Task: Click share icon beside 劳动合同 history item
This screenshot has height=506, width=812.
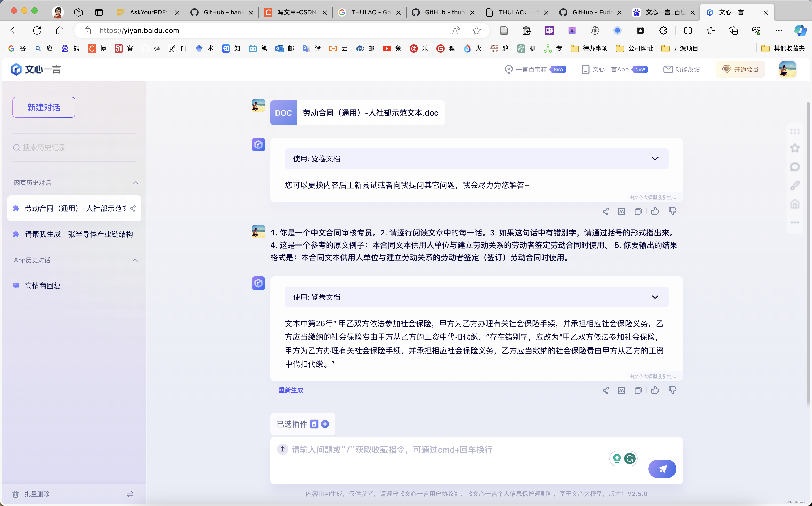Action: (x=133, y=208)
